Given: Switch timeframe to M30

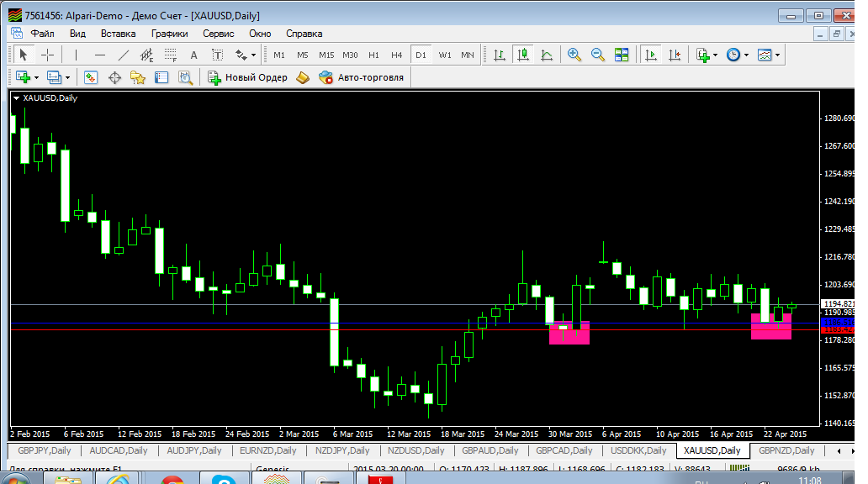Looking at the screenshot, I should [350, 55].
